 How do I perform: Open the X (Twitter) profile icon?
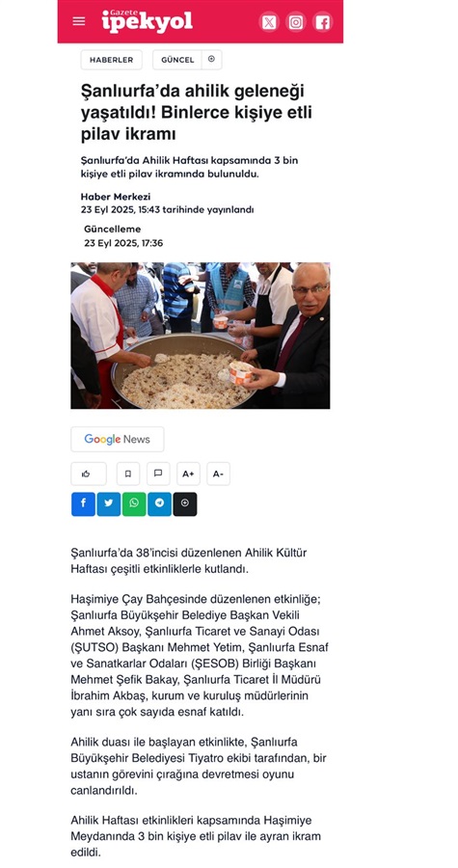click(269, 22)
